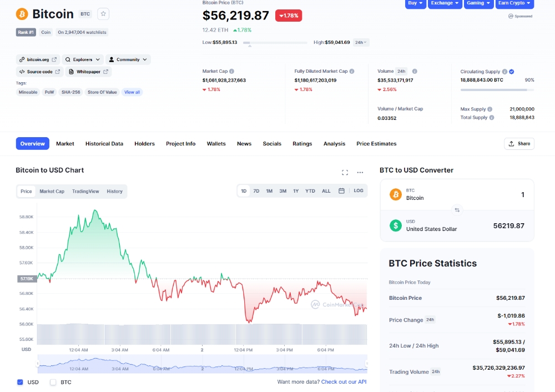
Task: Open the Holders tab
Action: click(x=144, y=143)
